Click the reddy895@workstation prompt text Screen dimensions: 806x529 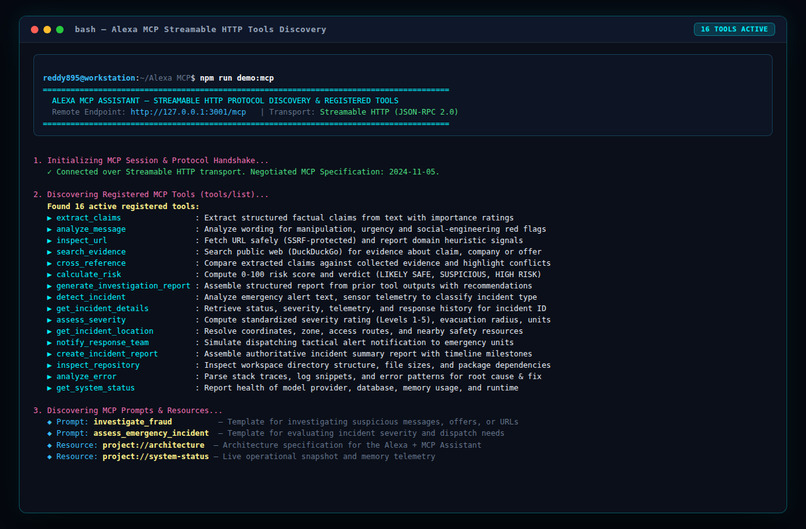pyautogui.click(x=89, y=78)
